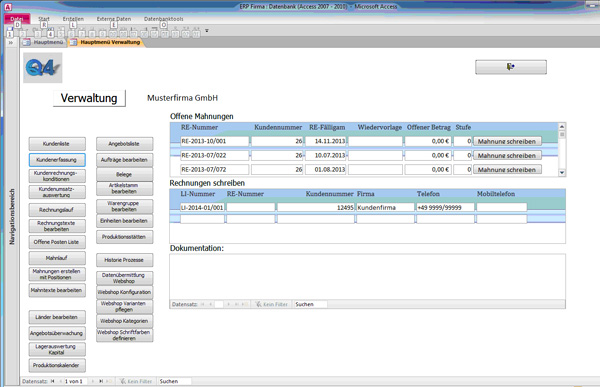Viewport: 600px width, 387px height.
Task: Open Kundenrechnungskonditionen
Action: (57, 176)
